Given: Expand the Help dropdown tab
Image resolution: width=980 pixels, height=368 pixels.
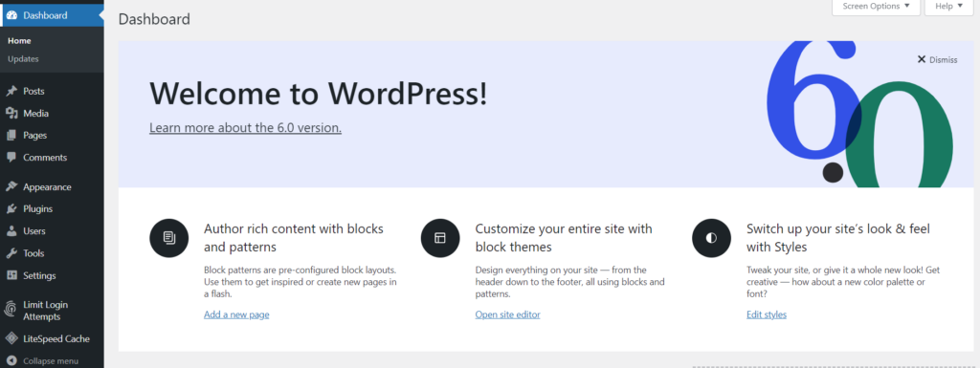Looking at the screenshot, I should [x=948, y=7].
